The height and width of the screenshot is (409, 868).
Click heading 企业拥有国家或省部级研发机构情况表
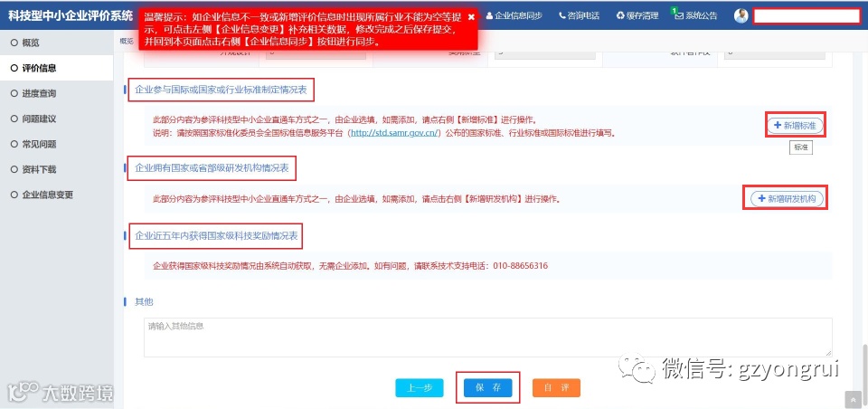point(212,167)
